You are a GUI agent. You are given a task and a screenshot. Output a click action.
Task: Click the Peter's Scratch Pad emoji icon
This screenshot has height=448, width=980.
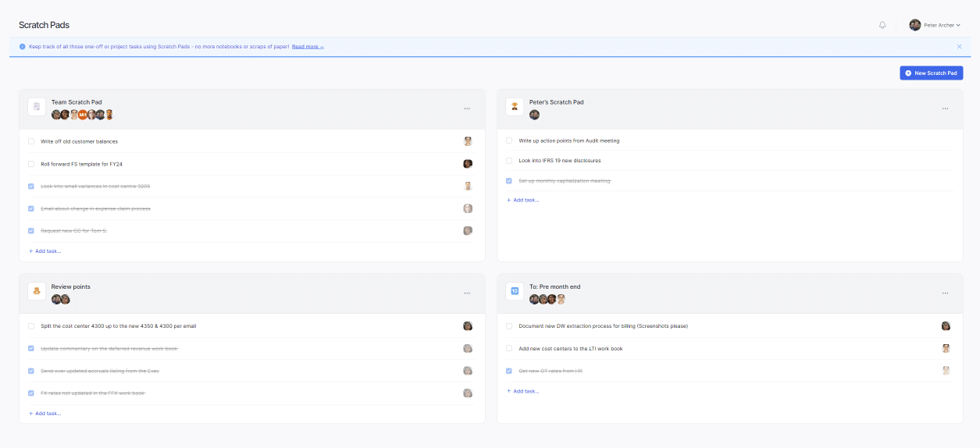click(x=515, y=107)
